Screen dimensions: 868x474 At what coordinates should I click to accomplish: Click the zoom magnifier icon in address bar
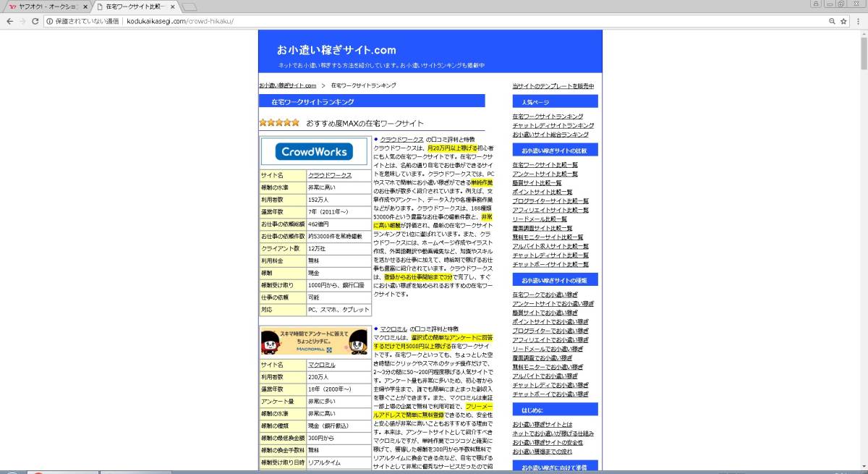click(x=831, y=22)
